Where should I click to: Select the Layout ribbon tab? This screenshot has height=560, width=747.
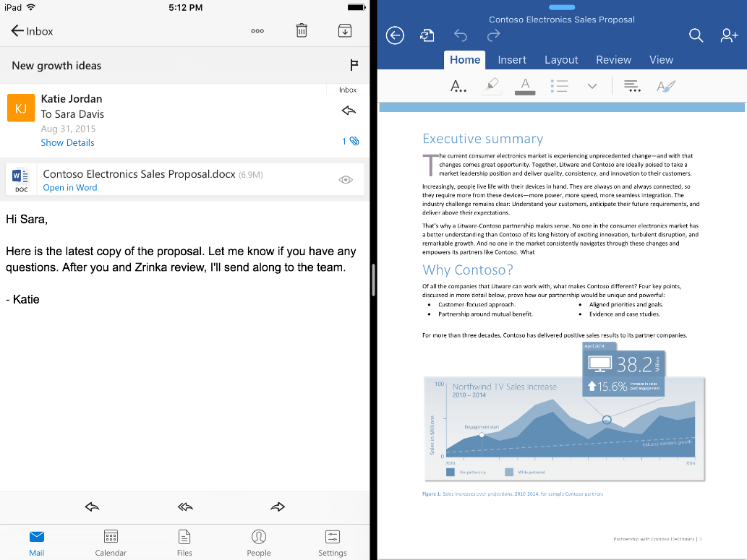point(561,60)
